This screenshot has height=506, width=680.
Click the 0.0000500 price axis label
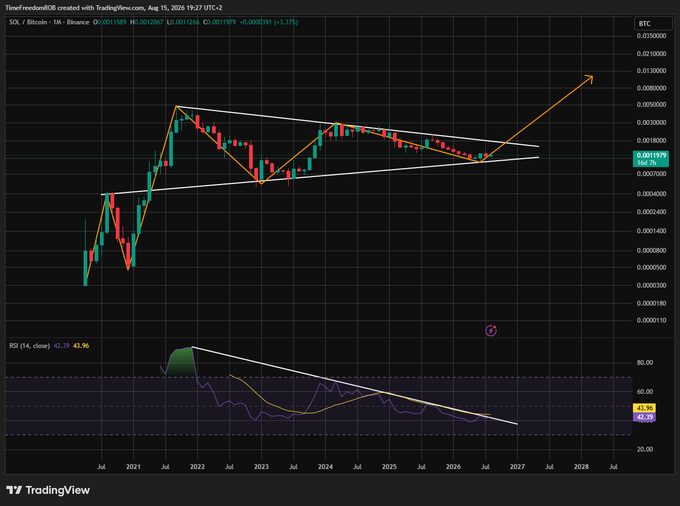[651, 268]
